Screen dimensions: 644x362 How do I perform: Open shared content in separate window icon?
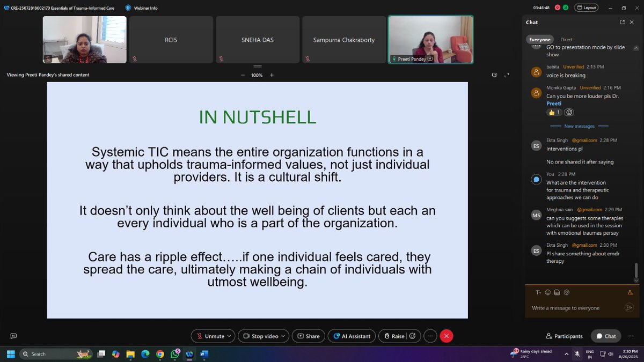click(494, 75)
